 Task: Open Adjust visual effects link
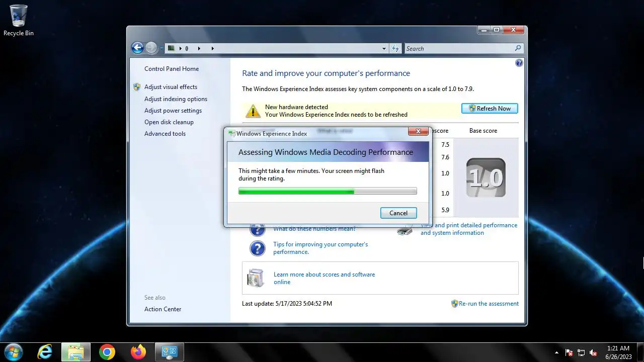[171, 87]
